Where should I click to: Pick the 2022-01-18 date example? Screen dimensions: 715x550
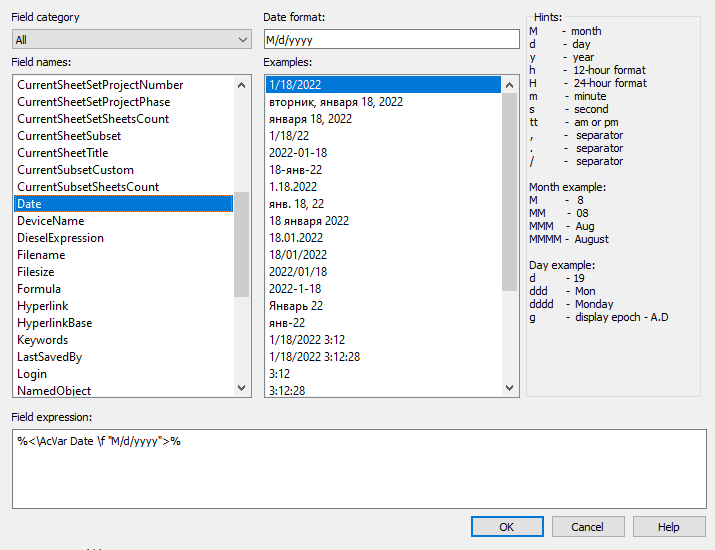coord(298,153)
